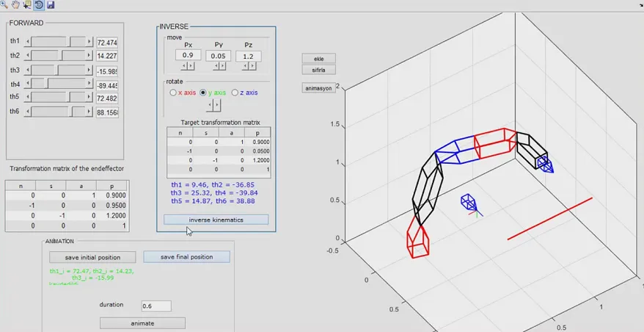644x332 pixels.
Task: Rotate positive using rotate right arrow
Action: (217, 105)
